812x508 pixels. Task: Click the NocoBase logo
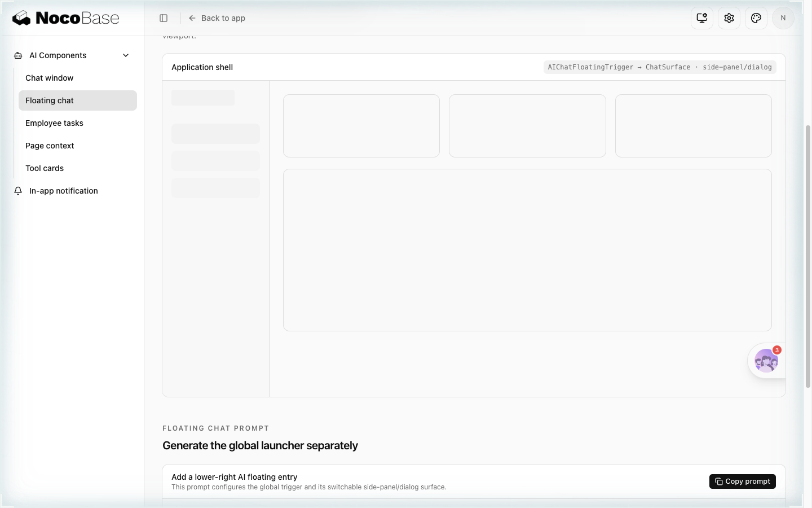(x=66, y=18)
